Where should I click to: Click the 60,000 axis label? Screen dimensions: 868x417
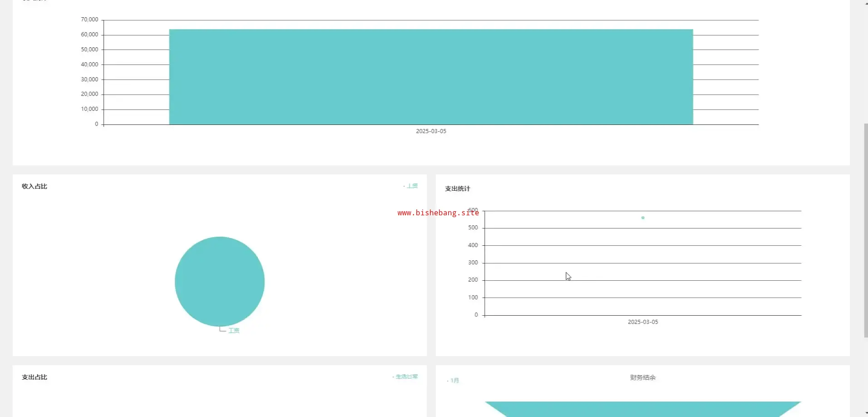point(89,35)
